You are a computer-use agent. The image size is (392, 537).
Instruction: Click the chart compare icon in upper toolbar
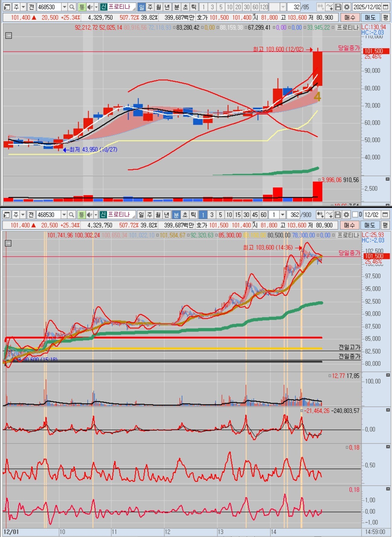pos(321,7)
